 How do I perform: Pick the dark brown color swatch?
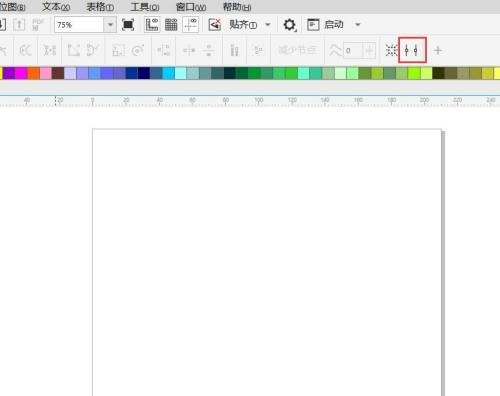coord(58,73)
